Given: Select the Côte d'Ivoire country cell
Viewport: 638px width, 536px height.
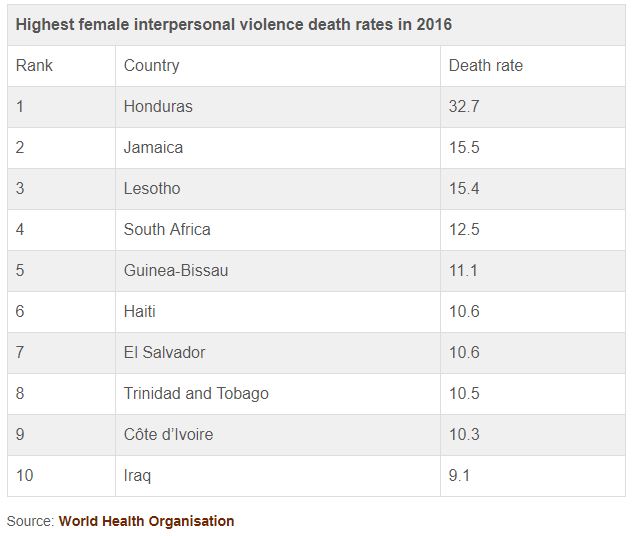Looking at the screenshot, I should point(168,434).
